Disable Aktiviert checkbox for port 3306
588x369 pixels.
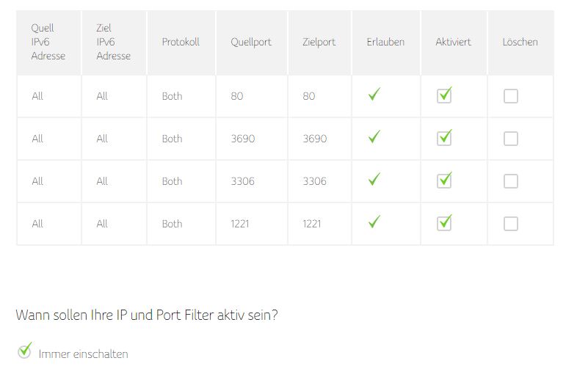[x=444, y=181]
